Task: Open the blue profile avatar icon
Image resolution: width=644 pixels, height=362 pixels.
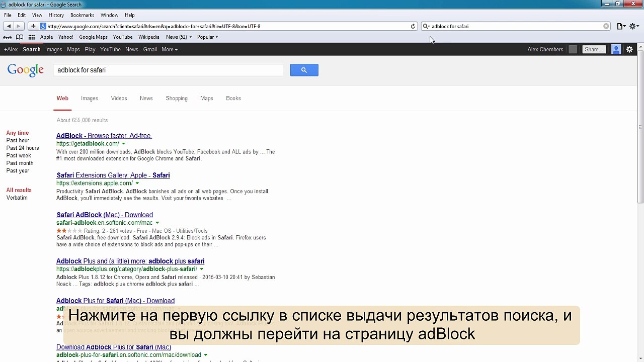Action: pos(616,49)
